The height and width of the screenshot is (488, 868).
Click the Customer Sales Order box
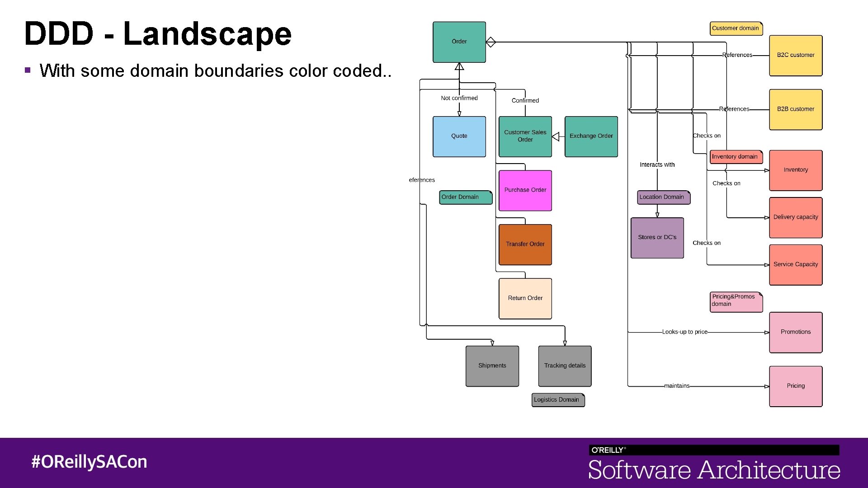tap(525, 136)
